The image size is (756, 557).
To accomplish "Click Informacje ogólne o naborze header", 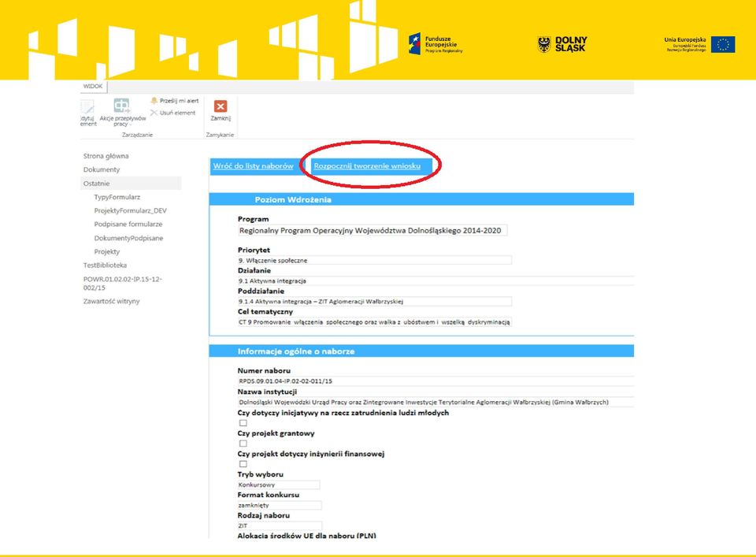I will [x=421, y=351].
